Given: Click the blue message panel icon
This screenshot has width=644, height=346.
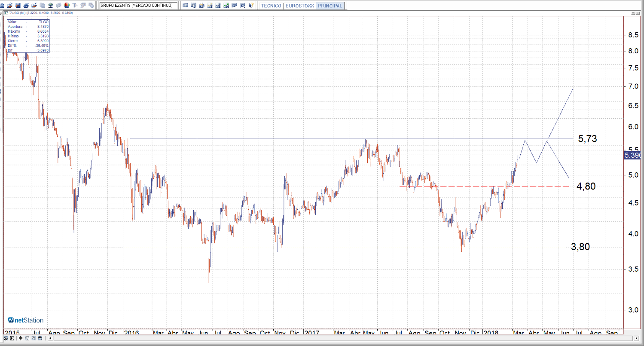Looking at the screenshot, I should 234,6.
